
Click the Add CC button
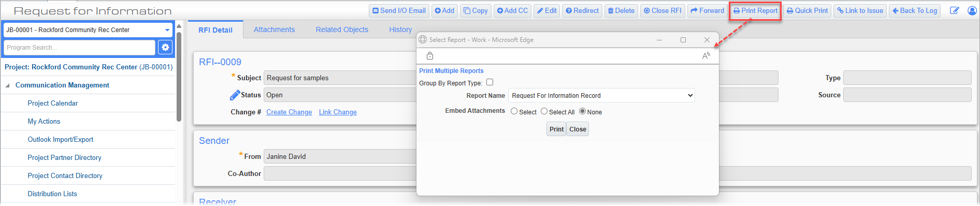(512, 11)
